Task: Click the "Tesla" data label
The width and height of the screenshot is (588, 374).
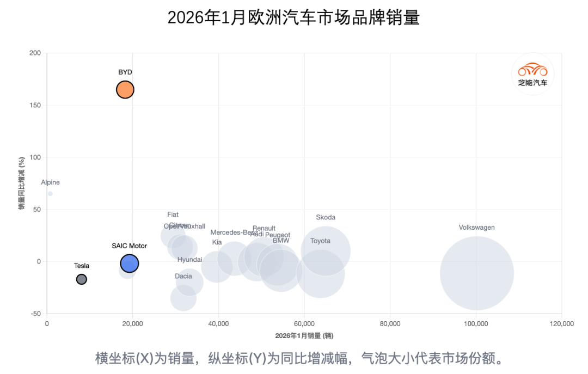Action: point(81,266)
